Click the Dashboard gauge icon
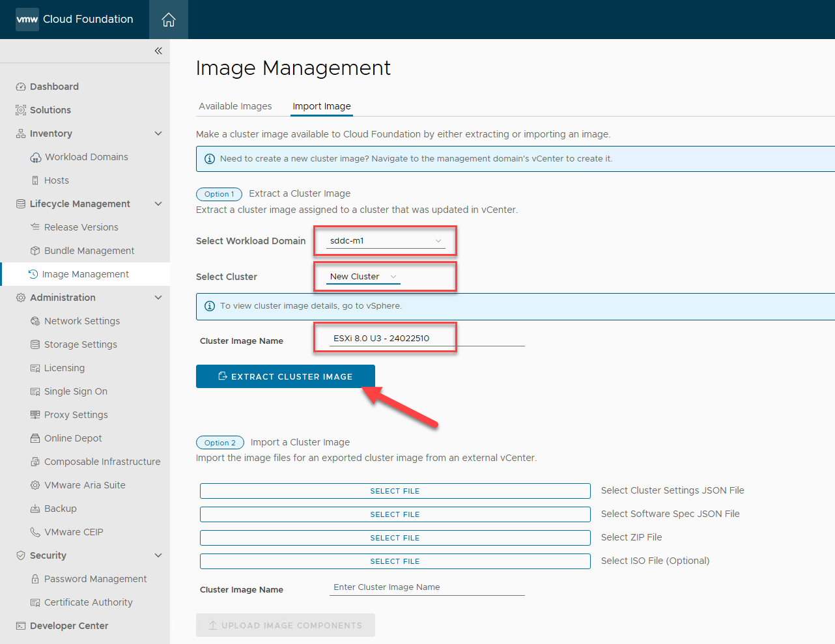835x644 pixels. (x=21, y=87)
